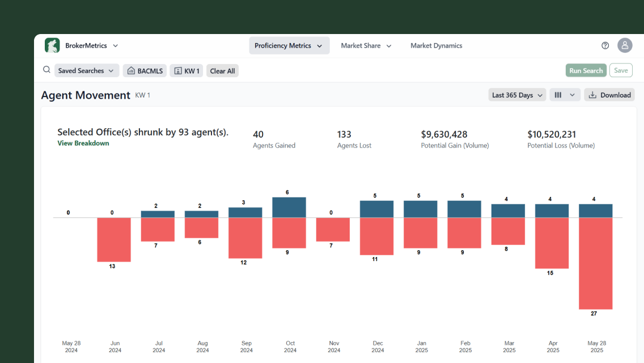Go to the Market Dynamics tab

coord(436,45)
